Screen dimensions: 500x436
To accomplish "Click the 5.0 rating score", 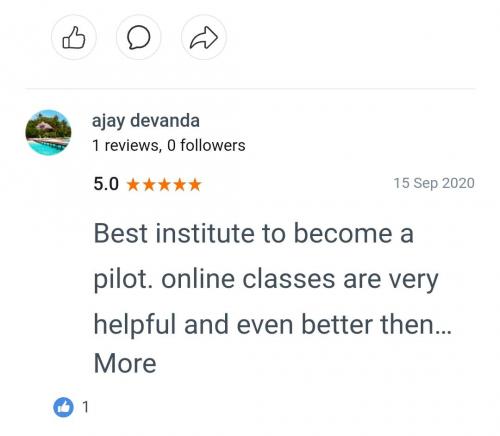I will pos(106,184).
